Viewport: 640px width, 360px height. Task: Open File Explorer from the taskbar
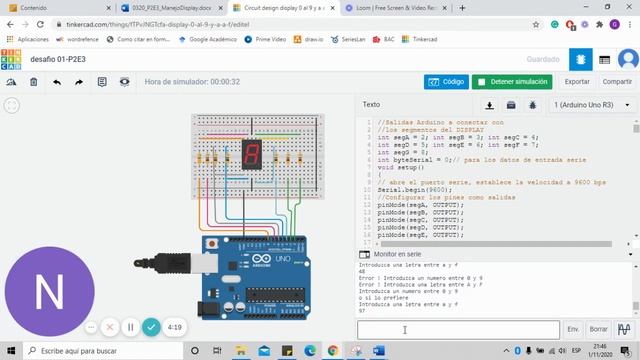(241, 351)
